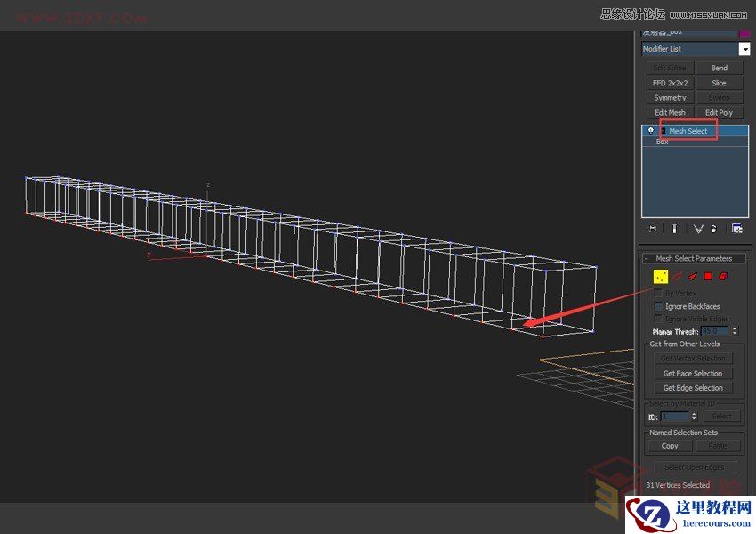Click the Get Face Selection button
This screenshot has height=534, width=756.
(692, 373)
